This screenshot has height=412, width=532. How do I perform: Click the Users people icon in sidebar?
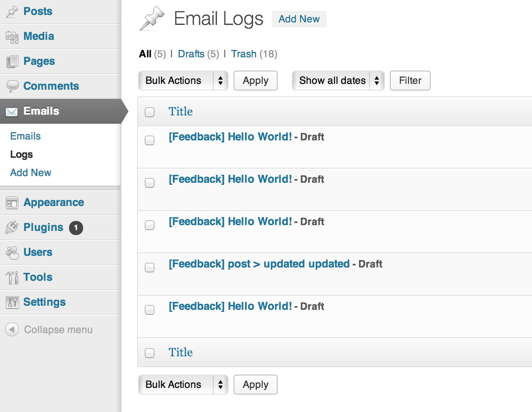coord(12,253)
